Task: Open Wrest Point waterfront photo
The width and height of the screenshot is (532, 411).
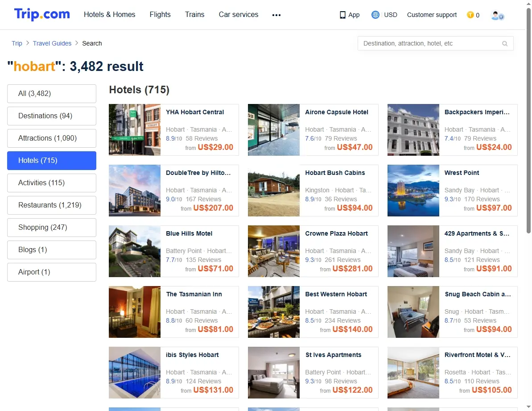Action: coord(413,191)
